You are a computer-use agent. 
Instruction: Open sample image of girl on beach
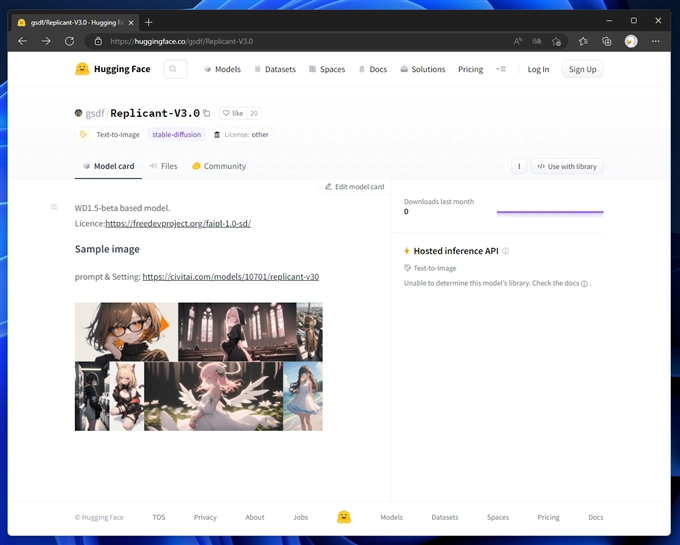(303, 396)
